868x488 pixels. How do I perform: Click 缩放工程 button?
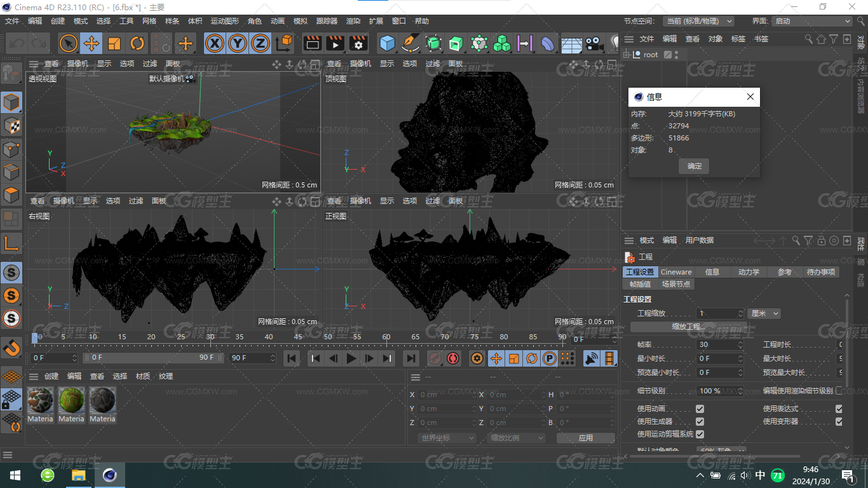click(689, 327)
